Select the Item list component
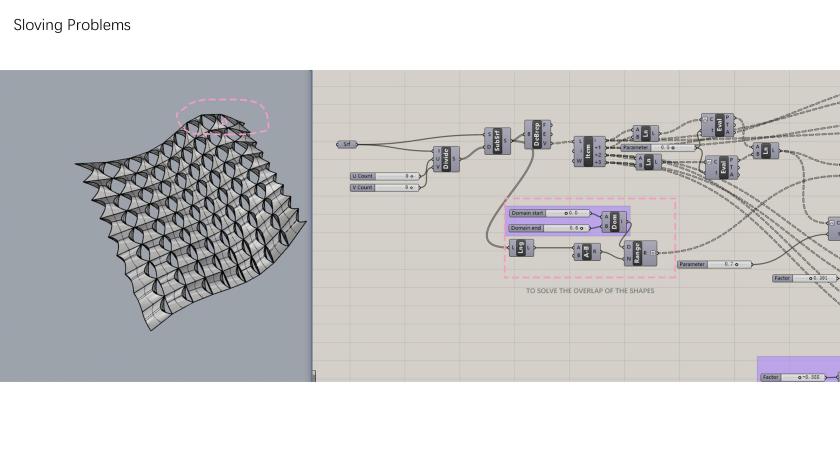Screen dimensions: 840x472 pyautogui.click(x=588, y=151)
